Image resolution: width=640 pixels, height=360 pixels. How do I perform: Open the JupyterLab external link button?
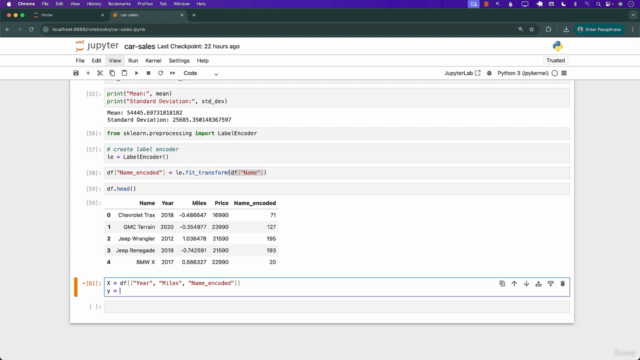click(x=462, y=73)
